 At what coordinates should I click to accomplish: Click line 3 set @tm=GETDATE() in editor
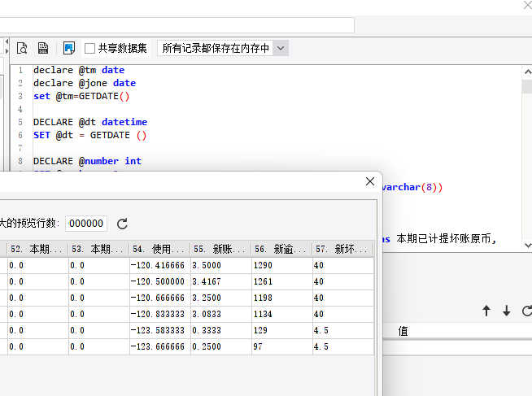click(x=81, y=96)
